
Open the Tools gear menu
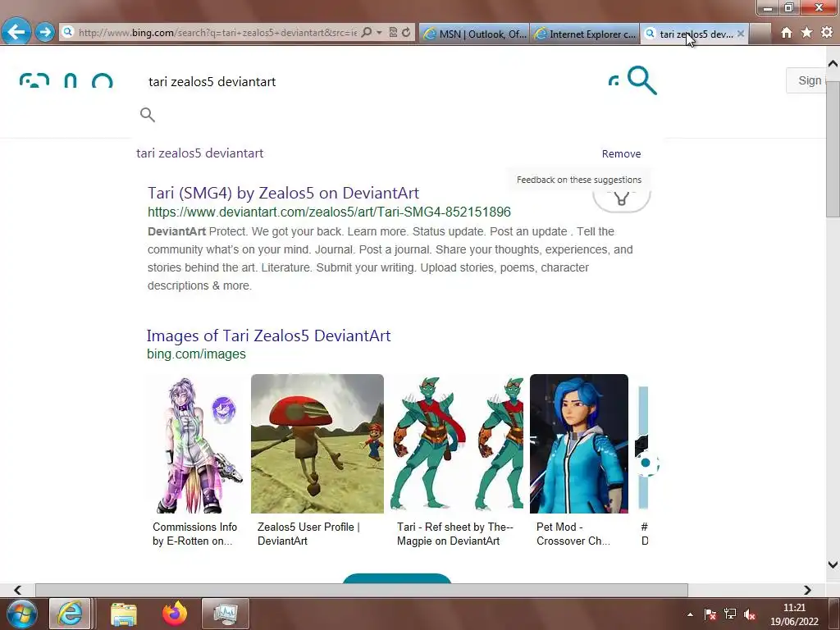[x=827, y=33]
